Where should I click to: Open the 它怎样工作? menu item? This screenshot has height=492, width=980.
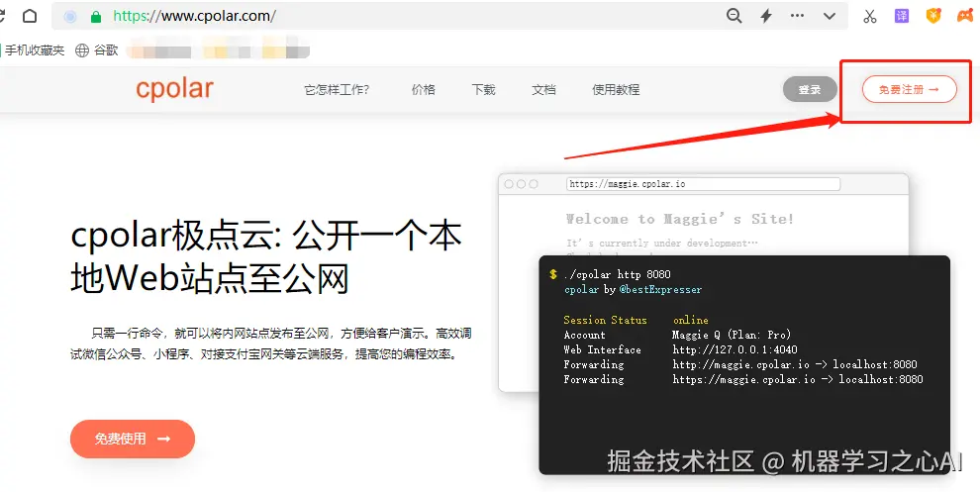point(337,90)
